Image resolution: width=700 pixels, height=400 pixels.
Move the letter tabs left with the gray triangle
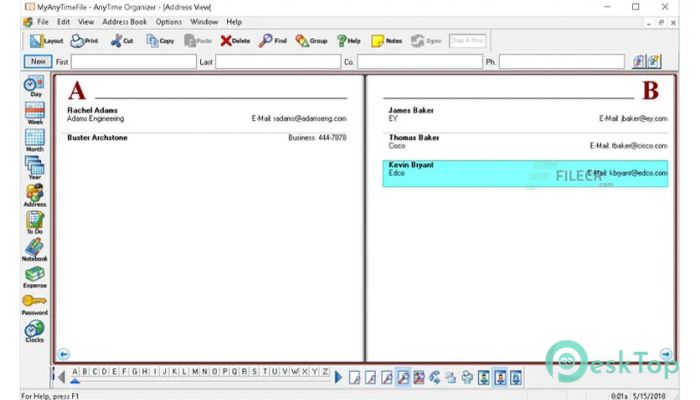(62, 377)
